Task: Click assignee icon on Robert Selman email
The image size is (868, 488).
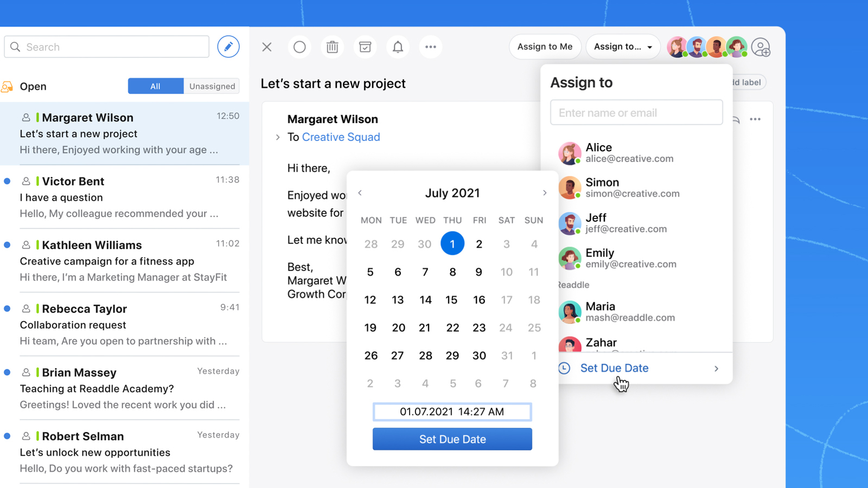Action: [x=25, y=436]
